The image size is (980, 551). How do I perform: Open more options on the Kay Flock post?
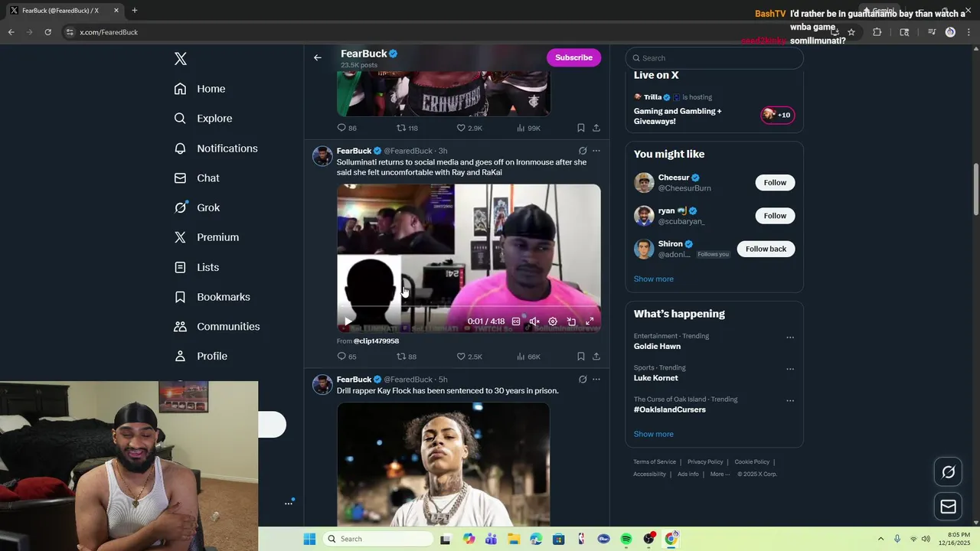click(596, 380)
